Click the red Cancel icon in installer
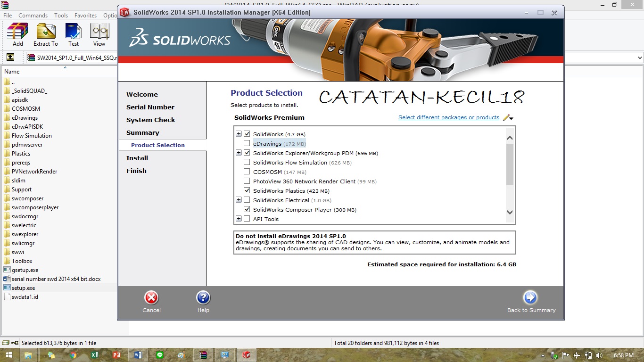 pyautogui.click(x=151, y=297)
